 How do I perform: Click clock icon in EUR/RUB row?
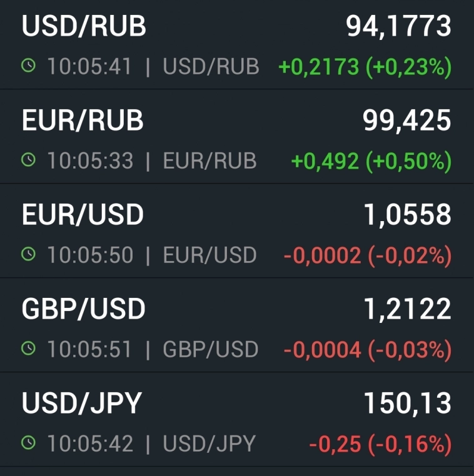point(28,161)
